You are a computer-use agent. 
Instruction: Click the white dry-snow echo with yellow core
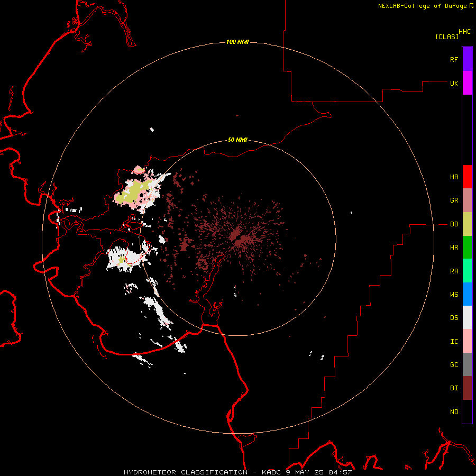point(126,258)
